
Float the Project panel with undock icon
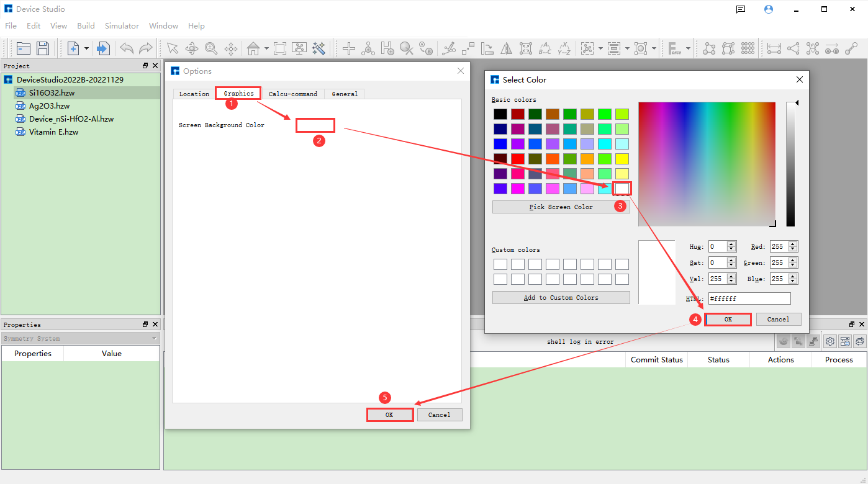point(145,66)
